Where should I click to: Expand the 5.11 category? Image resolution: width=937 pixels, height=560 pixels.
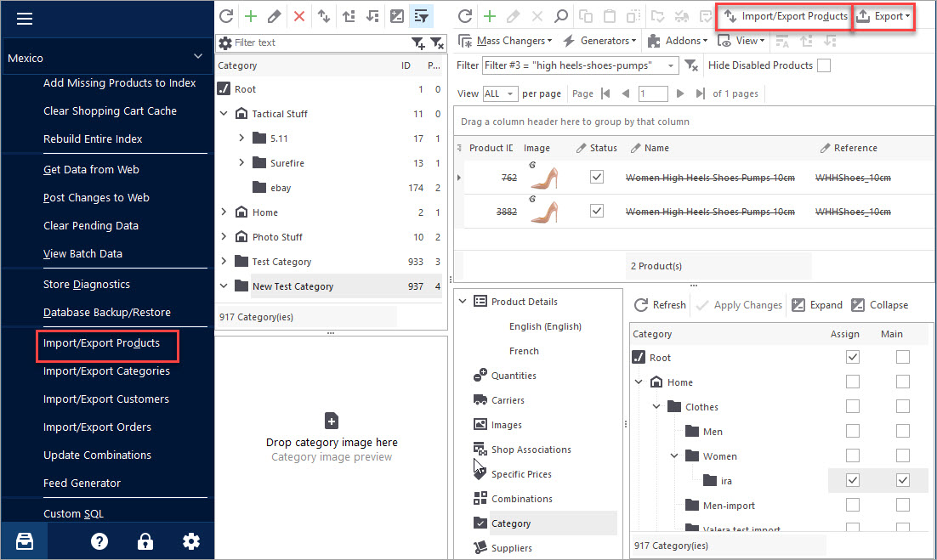point(241,138)
